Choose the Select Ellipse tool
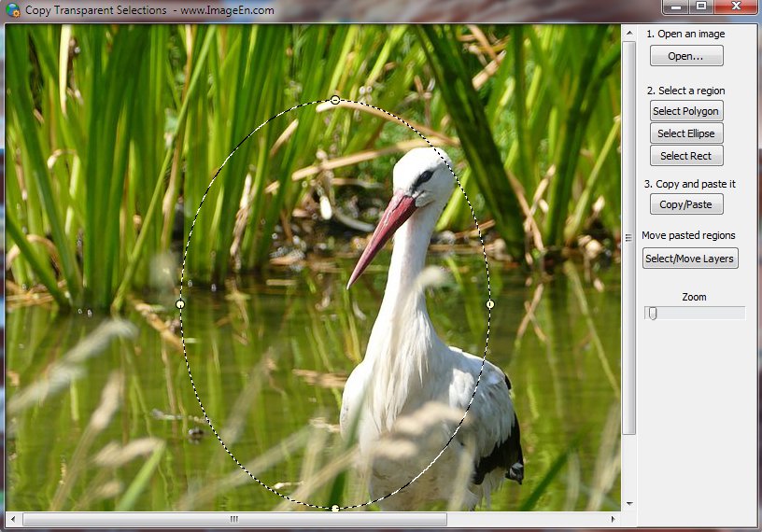Image resolution: width=762 pixels, height=532 pixels. (x=686, y=133)
